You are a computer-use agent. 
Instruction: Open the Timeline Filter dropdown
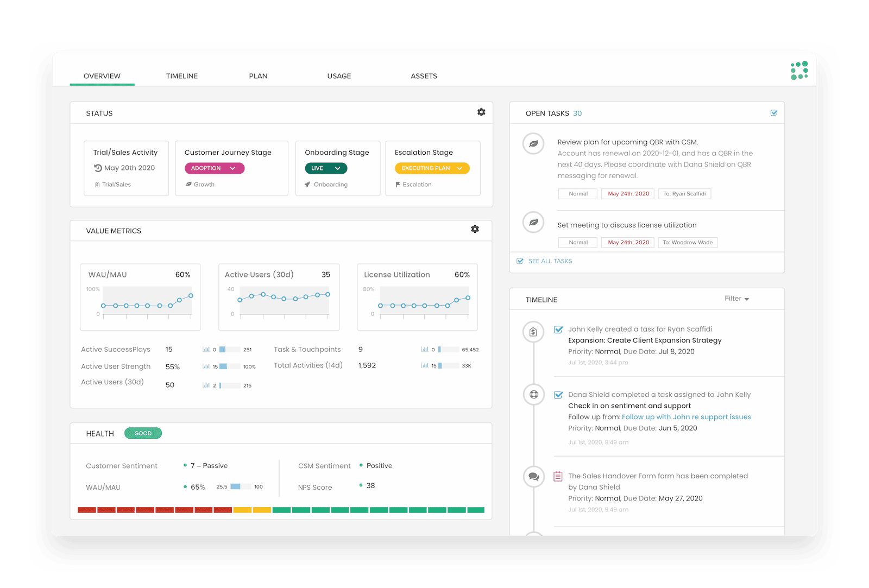coord(736,299)
